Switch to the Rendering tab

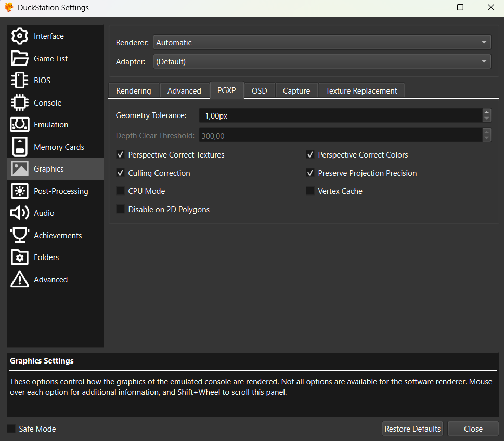[134, 90]
